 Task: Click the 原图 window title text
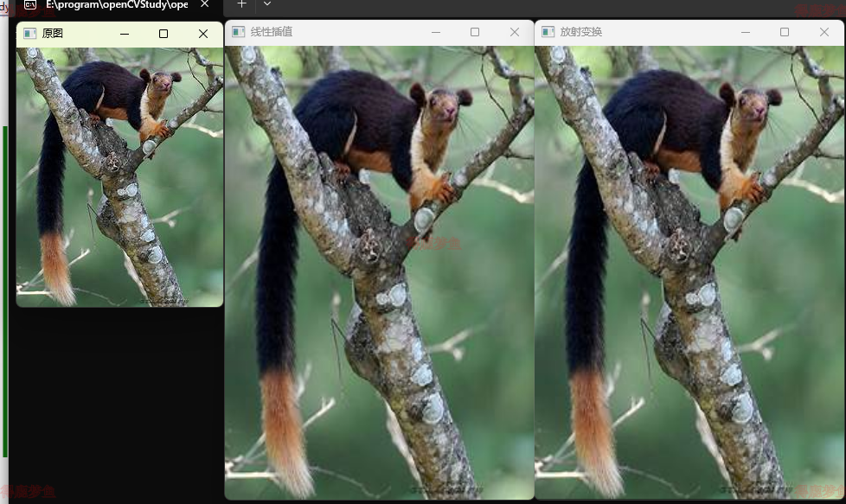53,34
